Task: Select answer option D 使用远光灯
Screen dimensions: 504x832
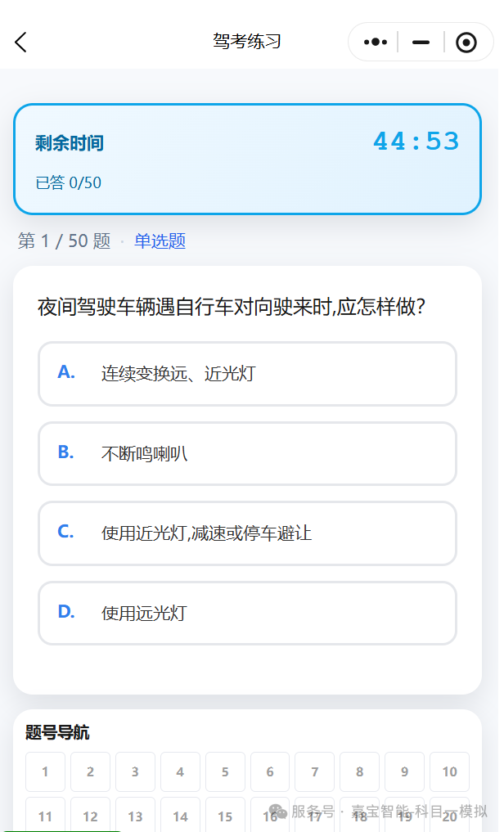Action: pyautogui.click(x=247, y=614)
